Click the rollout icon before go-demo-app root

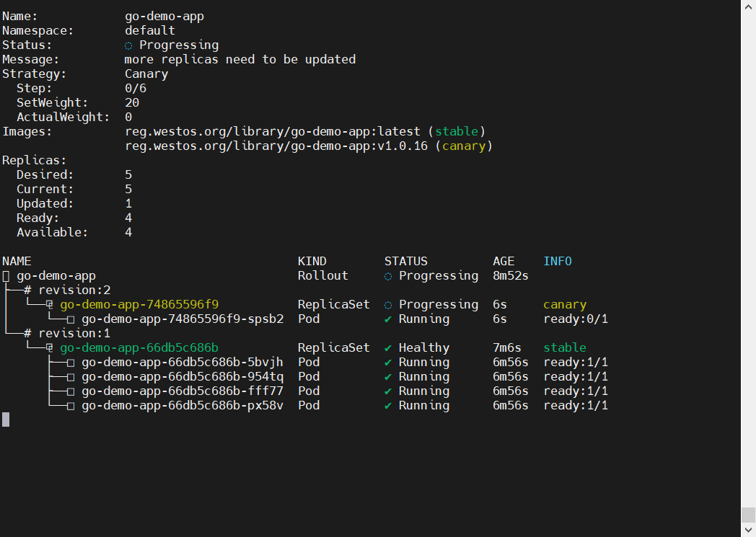(x=6, y=276)
